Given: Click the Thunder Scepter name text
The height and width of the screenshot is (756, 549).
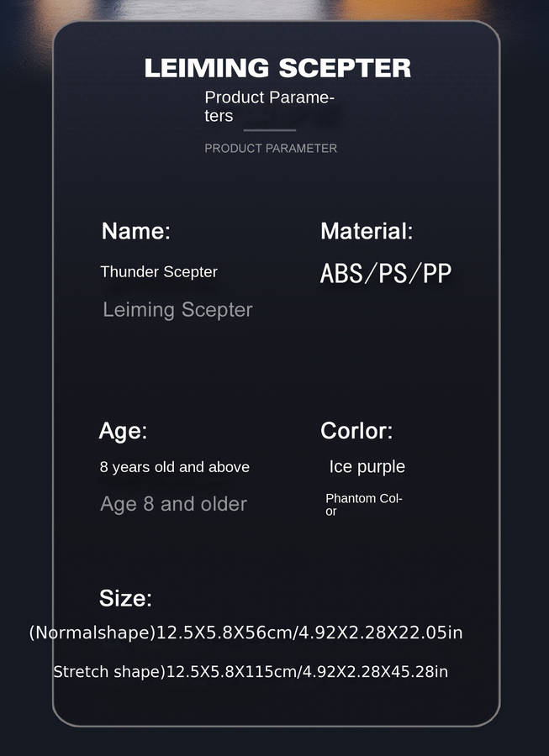Looking at the screenshot, I should [x=159, y=272].
